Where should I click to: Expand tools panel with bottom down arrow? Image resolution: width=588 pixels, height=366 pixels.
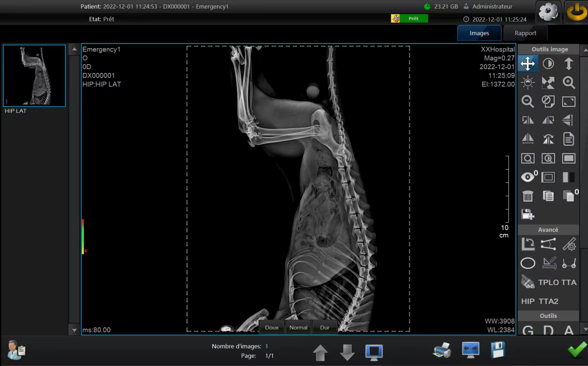pyautogui.click(x=585, y=330)
